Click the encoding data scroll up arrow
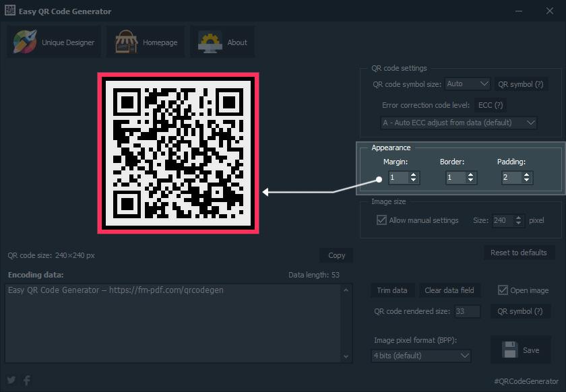 tap(346, 290)
